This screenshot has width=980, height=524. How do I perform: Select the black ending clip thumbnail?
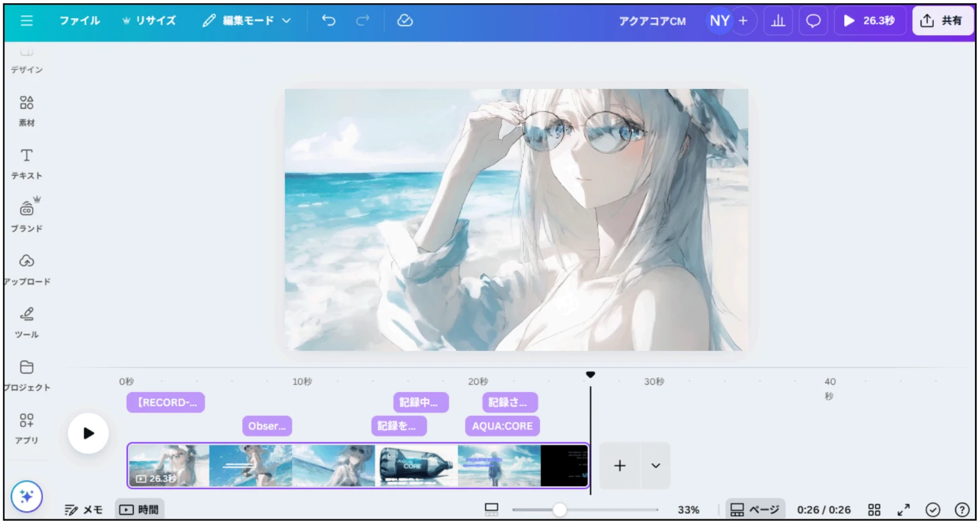click(564, 466)
